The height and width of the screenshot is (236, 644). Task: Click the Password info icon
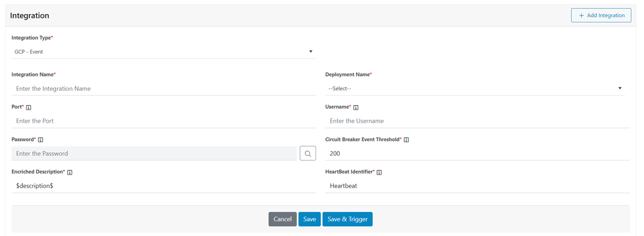coord(41,140)
